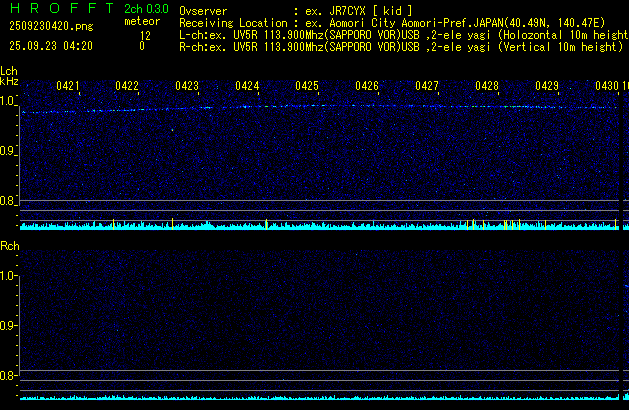The image size is (629, 410).
Task: Select the Lch meteor count value 12
Action: 145,34
